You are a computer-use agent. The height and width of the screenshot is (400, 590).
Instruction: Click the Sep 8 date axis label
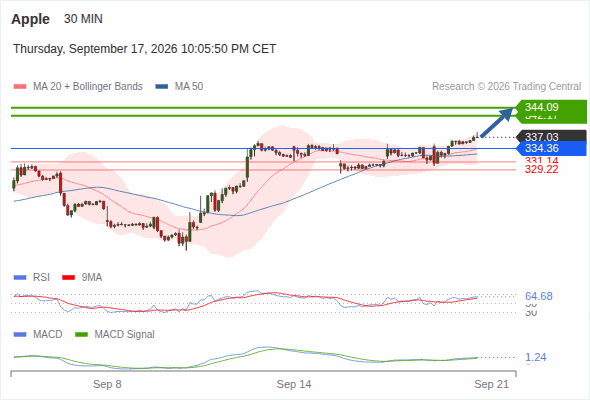pyautogui.click(x=107, y=384)
